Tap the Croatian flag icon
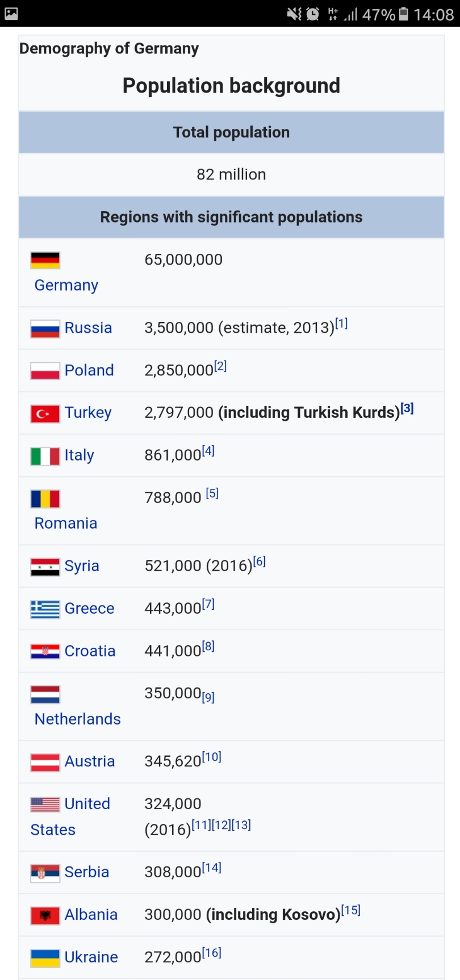 coord(45,651)
